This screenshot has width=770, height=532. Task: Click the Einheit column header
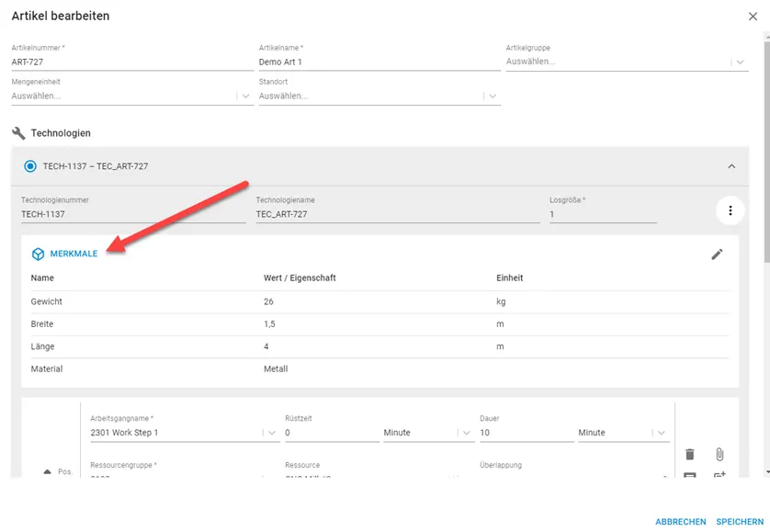(510, 278)
